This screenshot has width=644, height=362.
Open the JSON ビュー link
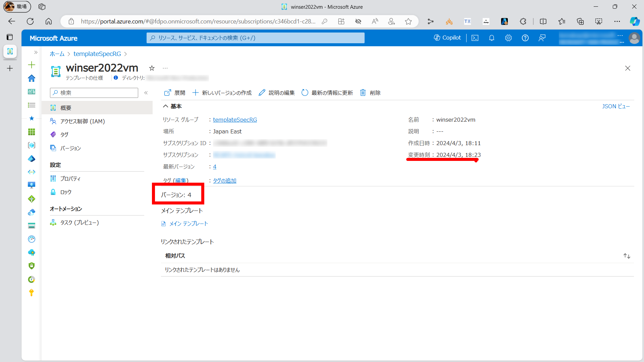(616, 106)
